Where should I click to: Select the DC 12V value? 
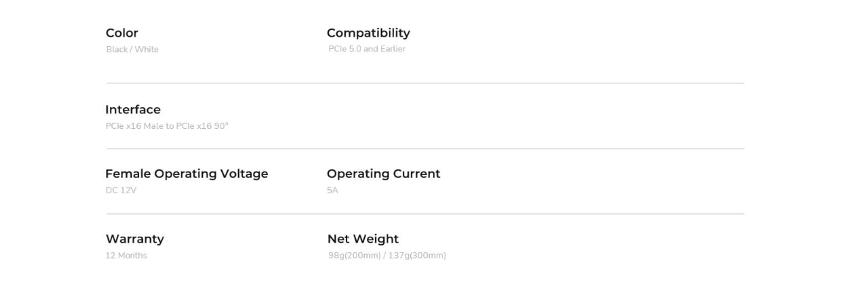(x=121, y=190)
